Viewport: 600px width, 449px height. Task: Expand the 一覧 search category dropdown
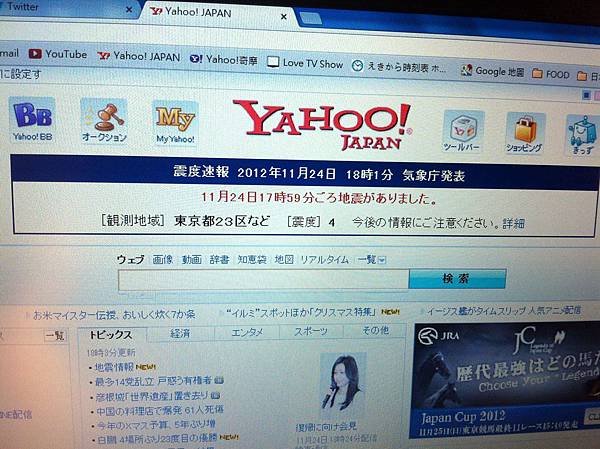pos(371,260)
